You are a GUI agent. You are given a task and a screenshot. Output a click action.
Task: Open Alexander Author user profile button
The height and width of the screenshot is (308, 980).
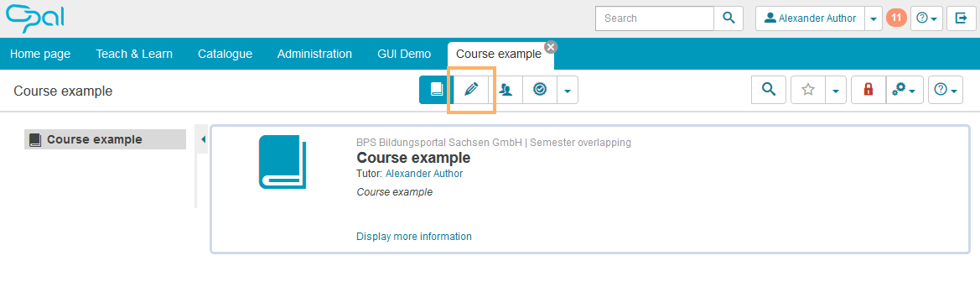[x=810, y=18]
